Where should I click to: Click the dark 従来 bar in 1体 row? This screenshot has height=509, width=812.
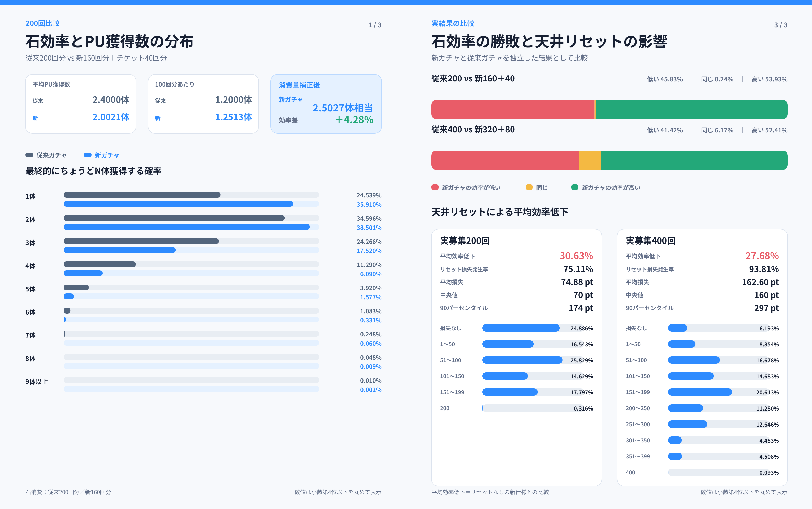tap(142, 195)
